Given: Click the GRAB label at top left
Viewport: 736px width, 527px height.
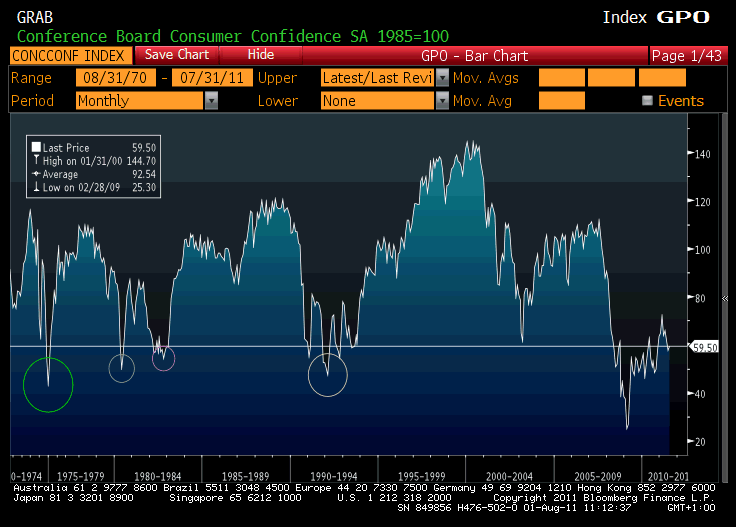Looking at the screenshot, I should click(35, 17).
